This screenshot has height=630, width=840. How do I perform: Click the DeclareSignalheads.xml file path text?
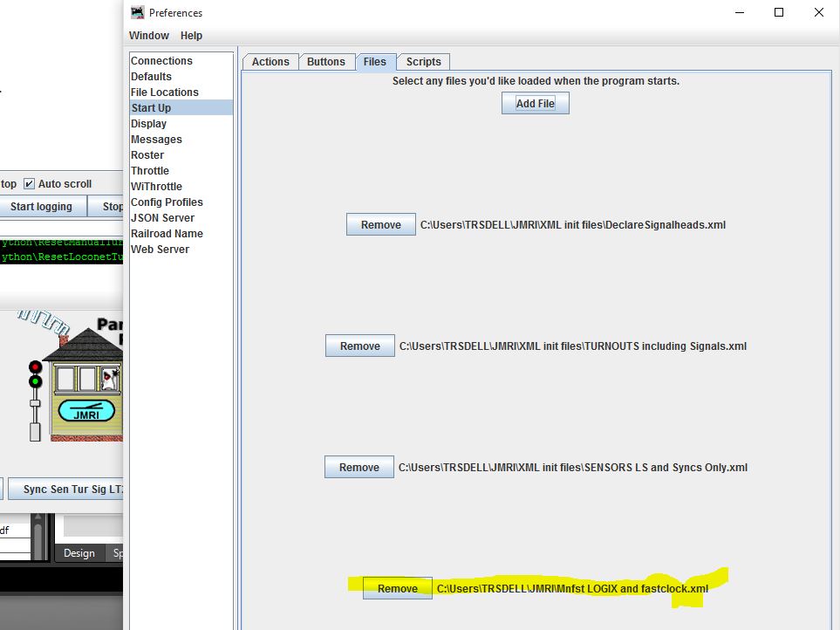coord(573,225)
